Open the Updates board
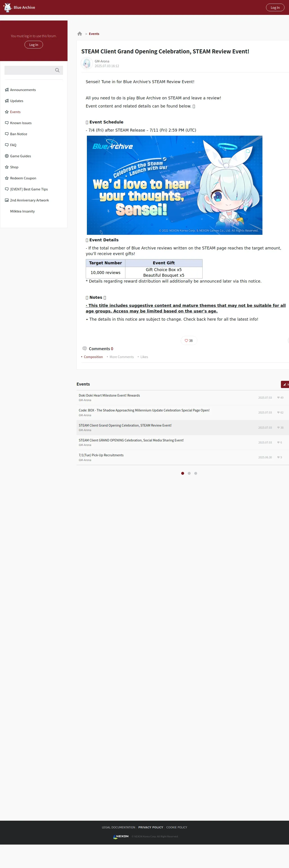Image resolution: width=289 pixels, height=868 pixels. (16, 101)
